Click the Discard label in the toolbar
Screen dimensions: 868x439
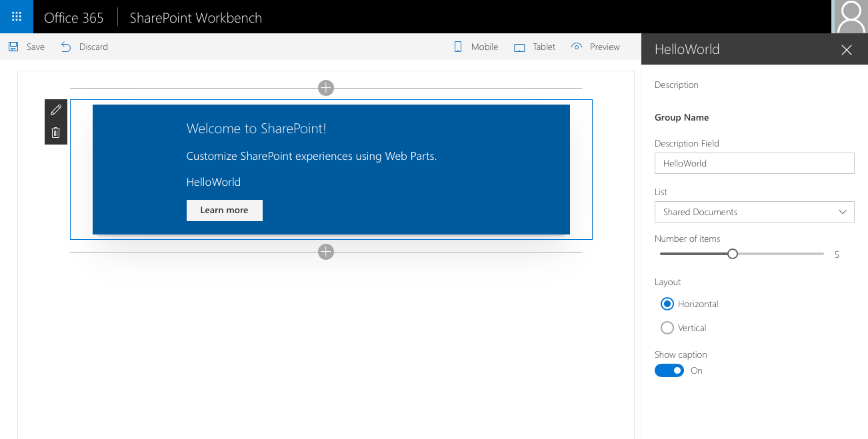click(93, 47)
